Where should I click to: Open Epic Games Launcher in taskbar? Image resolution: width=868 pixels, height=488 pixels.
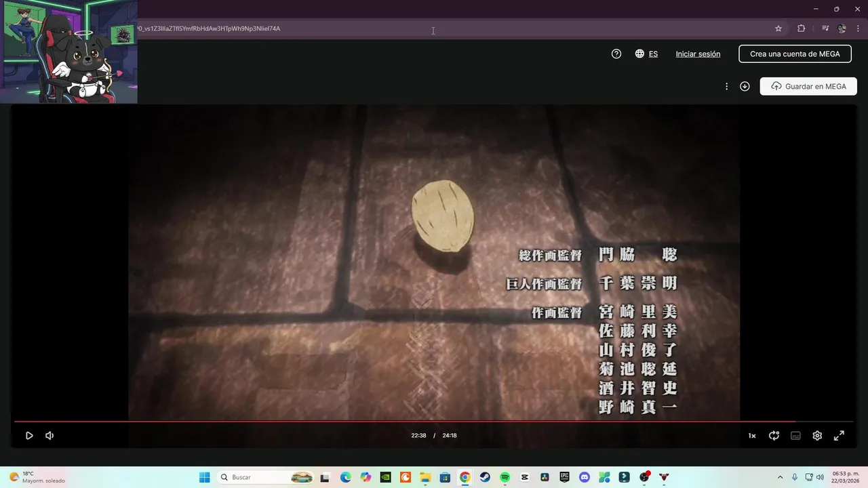click(565, 477)
